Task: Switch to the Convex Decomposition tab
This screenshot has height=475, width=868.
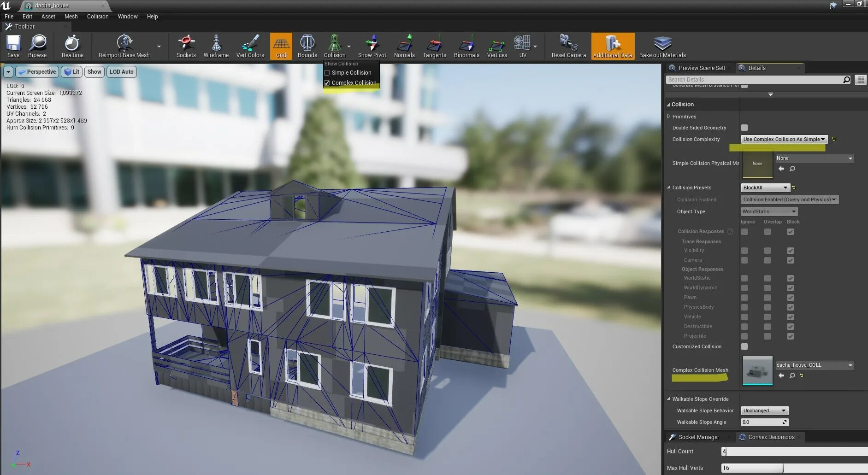Action: click(771, 437)
